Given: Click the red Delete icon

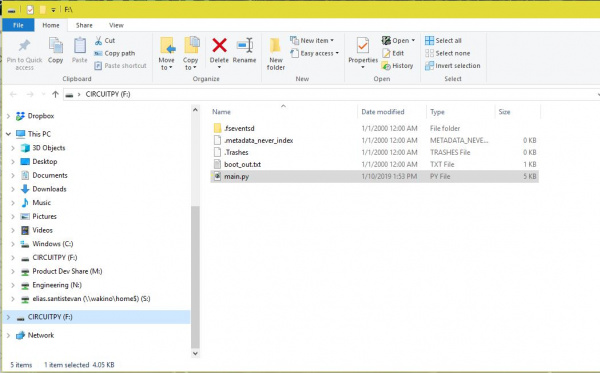Looking at the screenshot, I should [x=219, y=46].
